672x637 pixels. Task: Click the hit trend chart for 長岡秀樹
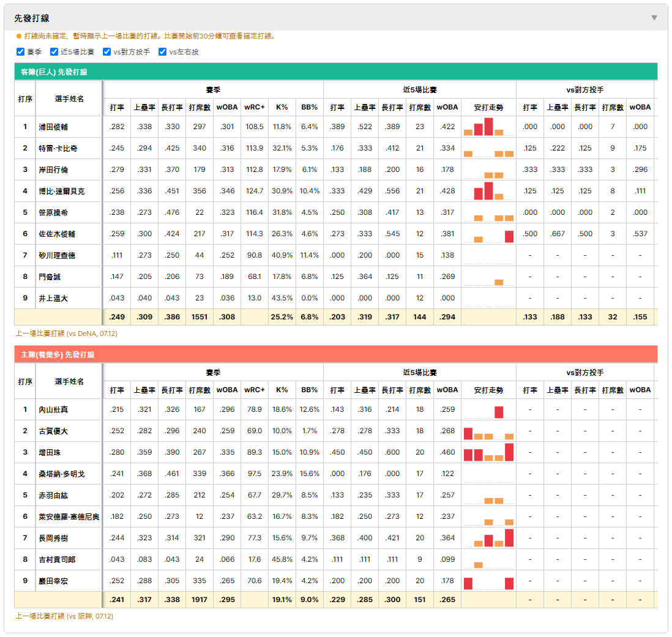(x=488, y=538)
